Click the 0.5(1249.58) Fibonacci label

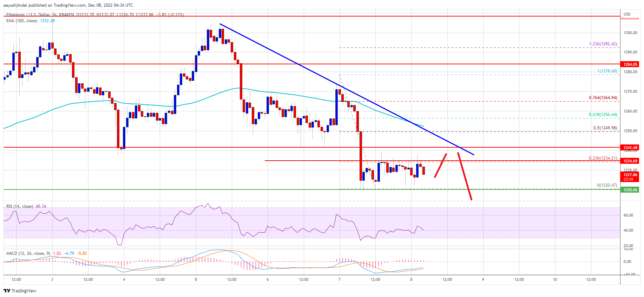[x=605, y=128]
